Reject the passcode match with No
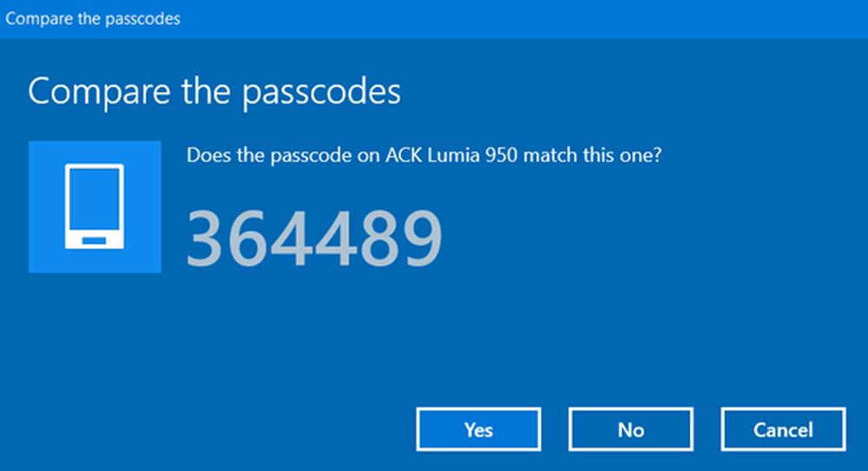This screenshot has height=471, width=868. click(630, 429)
